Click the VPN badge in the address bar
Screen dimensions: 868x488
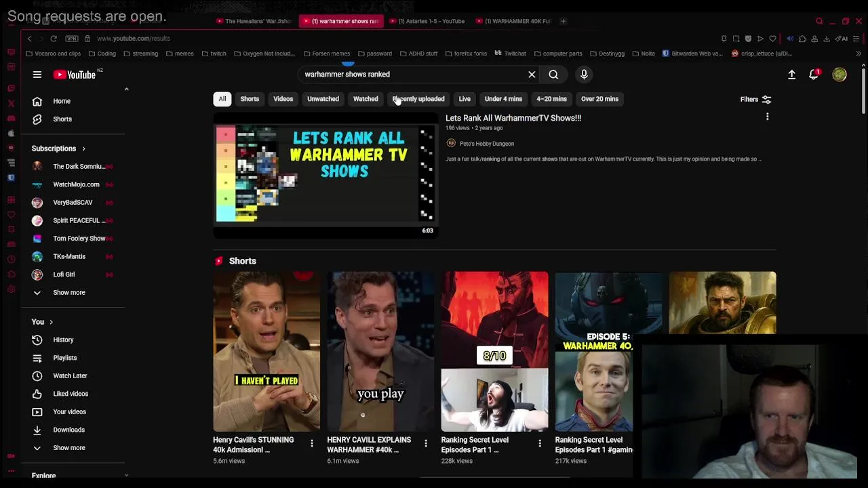point(72,39)
